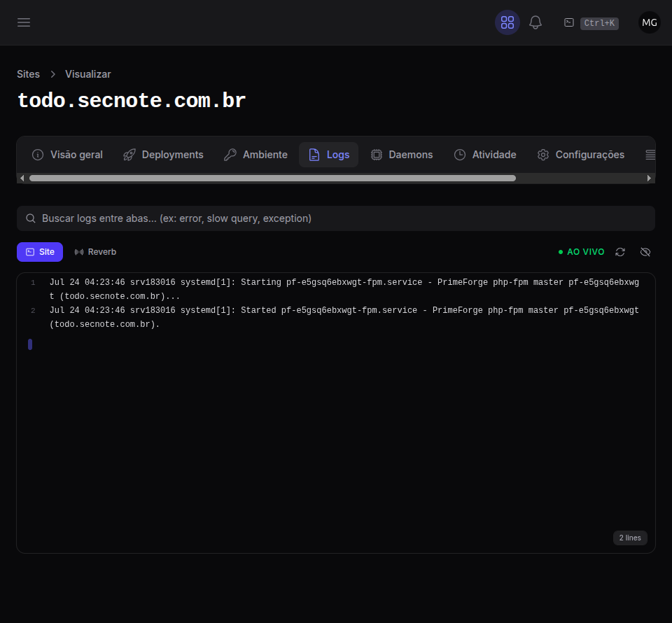Screen dimensions: 672x623
Task: Toggle the AO VIVO live indicator
Action: coord(582,252)
